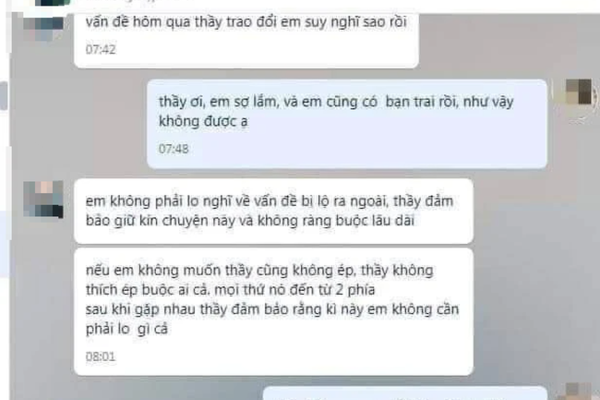This screenshot has width=600, height=400.
Task: Click the 08:01 timestamp
Action: 100,357
